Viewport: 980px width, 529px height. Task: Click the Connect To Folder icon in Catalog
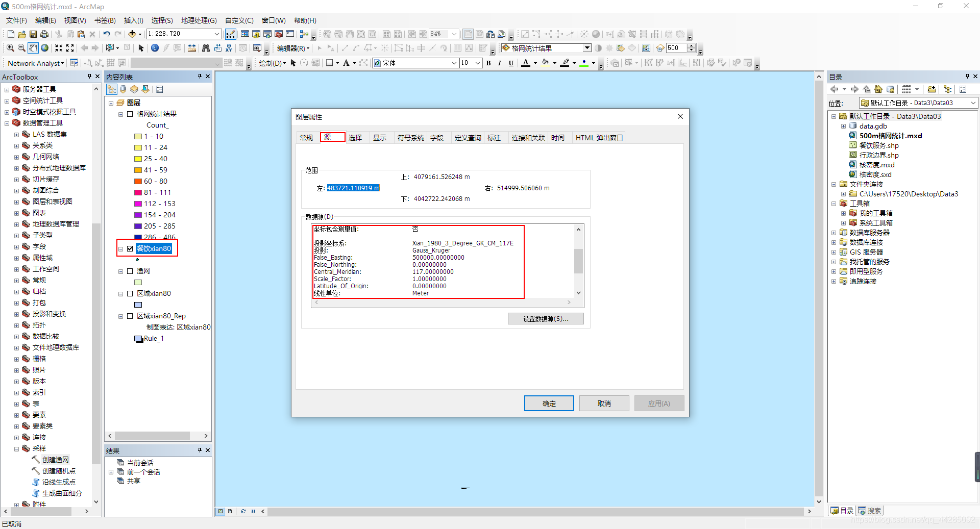pos(932,89)
